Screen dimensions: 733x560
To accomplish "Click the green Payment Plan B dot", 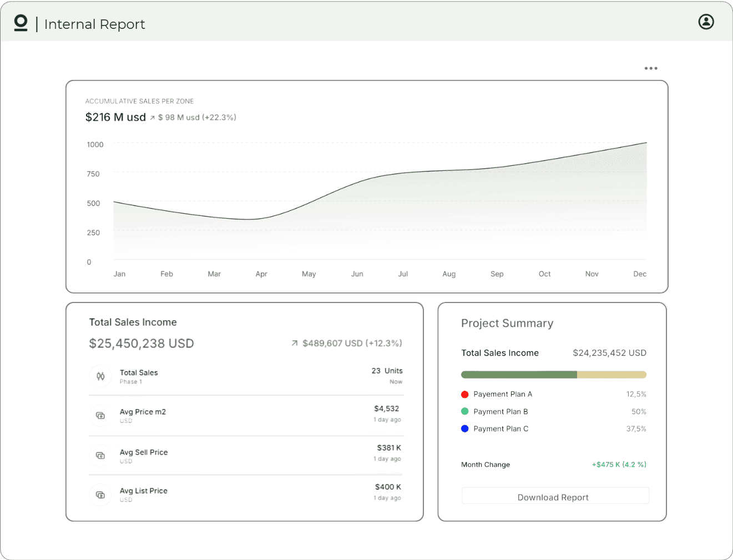I will pos(465,412).
